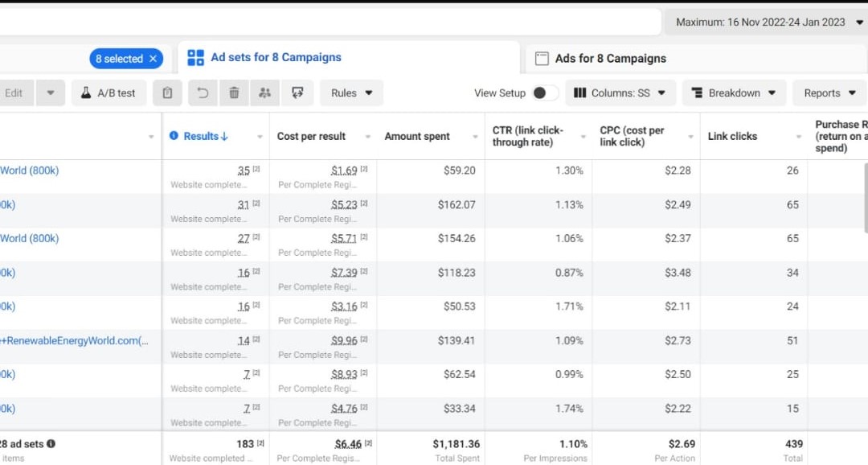Sort by Amount spent column header
The image size is (868, 465).
pyautogui.click(x=417, y=136)
